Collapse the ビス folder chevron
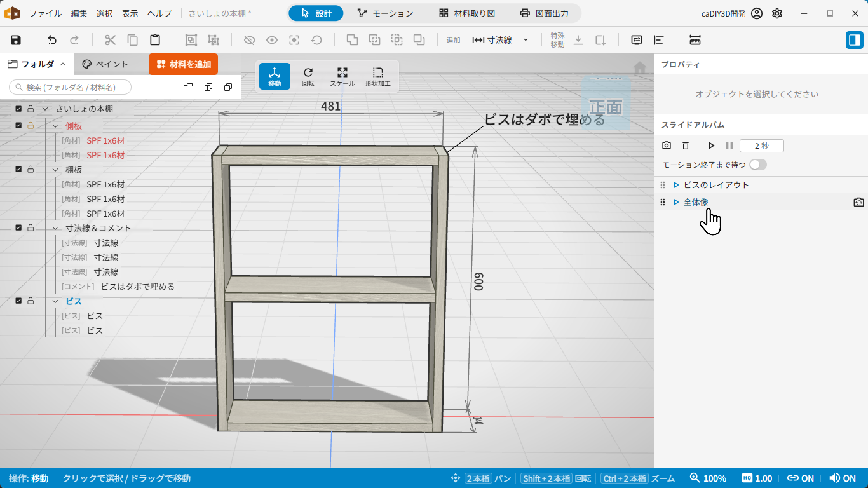 [x=55, y=301]
